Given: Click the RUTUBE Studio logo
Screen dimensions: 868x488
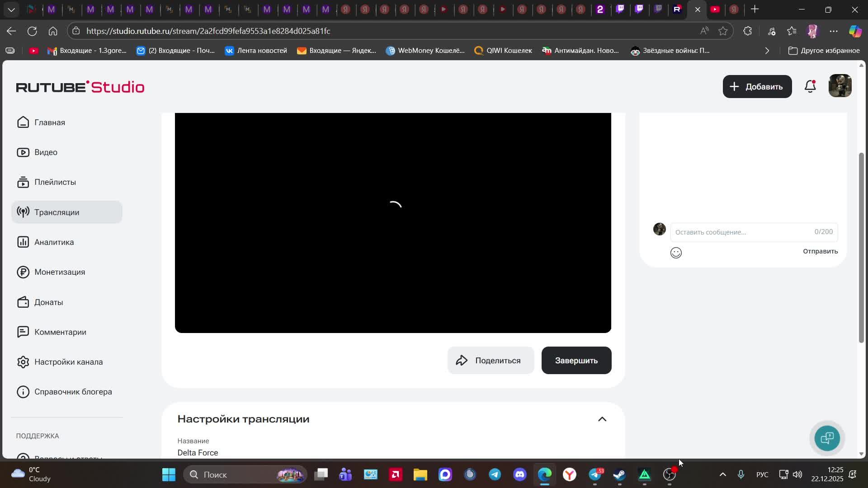Looking at the screenshot, I should (80, 87).
